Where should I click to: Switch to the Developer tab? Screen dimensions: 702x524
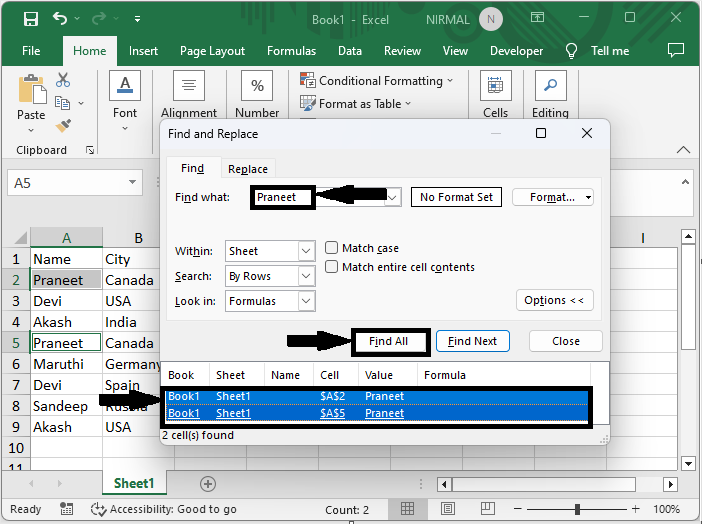pos(516,51)
